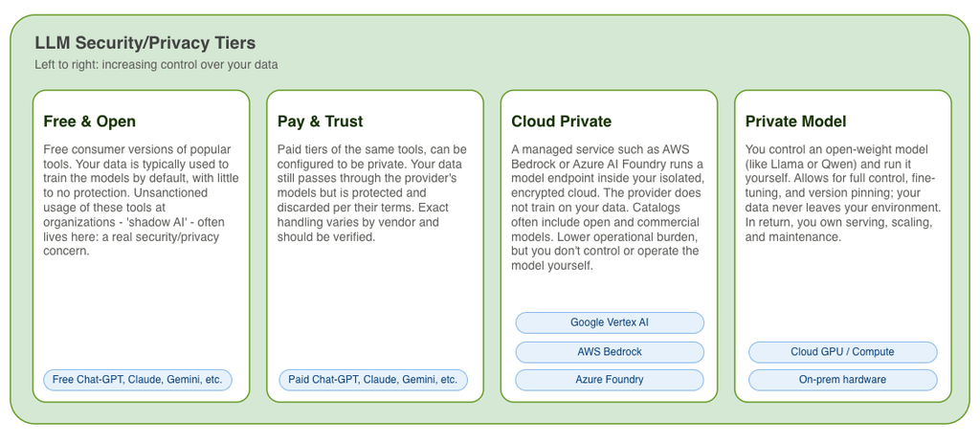This screenshot has height=443, width=980.
Task: Click the Free & Open card heading
Action: click(89, 122)
